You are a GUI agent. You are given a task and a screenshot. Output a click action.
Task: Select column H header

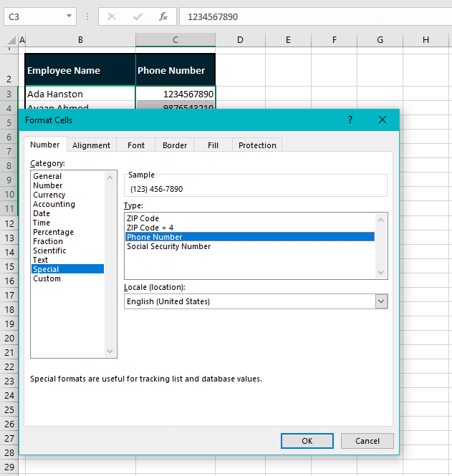[426, 40]
